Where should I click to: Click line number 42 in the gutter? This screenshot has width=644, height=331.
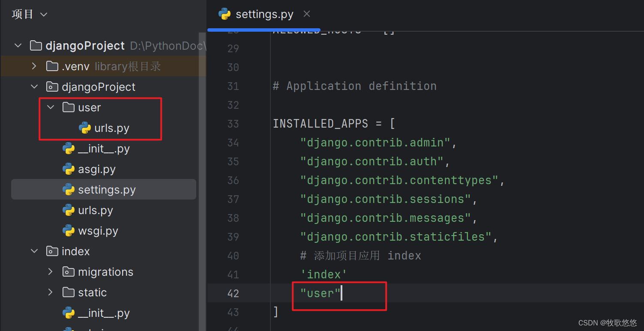(x=233, y=293)
